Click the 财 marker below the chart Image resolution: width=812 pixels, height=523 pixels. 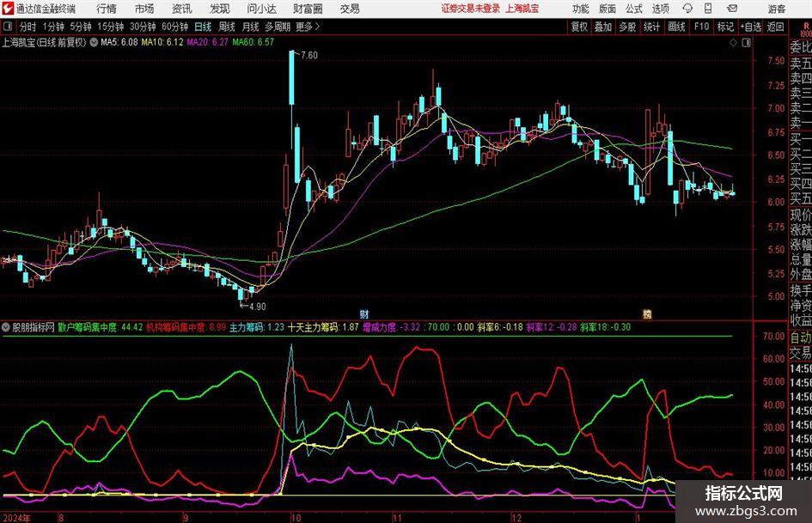pos(364,313)
